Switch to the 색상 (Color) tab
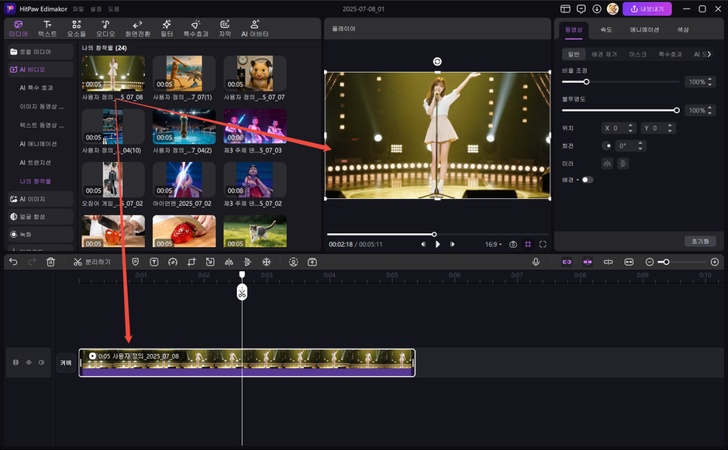Screen dimensions: 728x450 pyautogui.click(x=682, y=30)
